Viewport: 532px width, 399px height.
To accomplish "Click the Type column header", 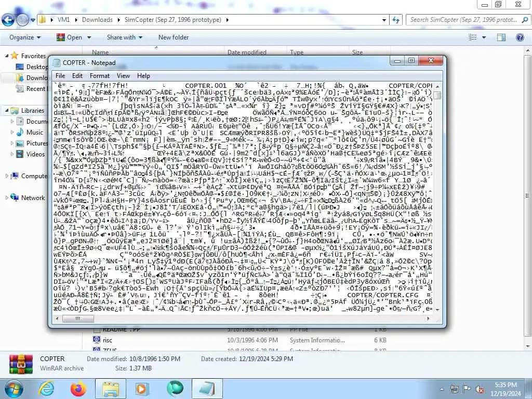I will [297, 52].
